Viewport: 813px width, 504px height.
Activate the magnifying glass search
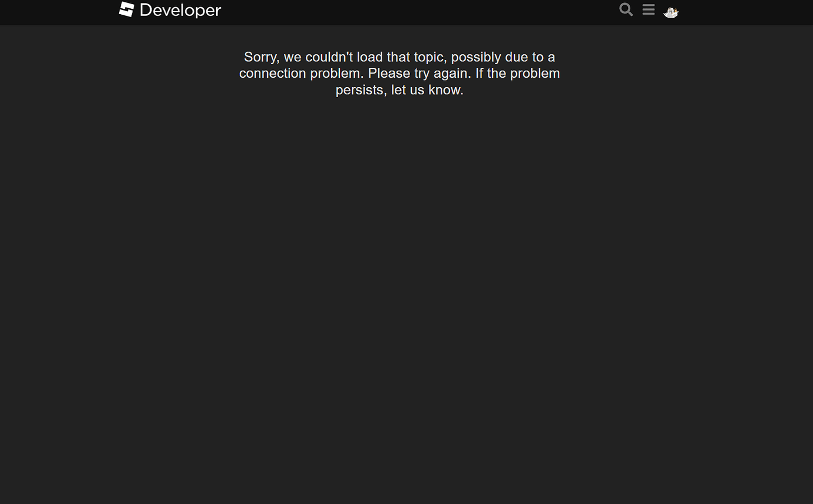coord(625,9)
